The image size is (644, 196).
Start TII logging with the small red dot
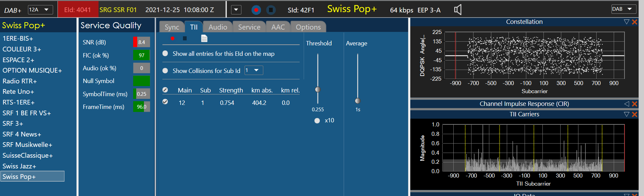click(172, 38)
